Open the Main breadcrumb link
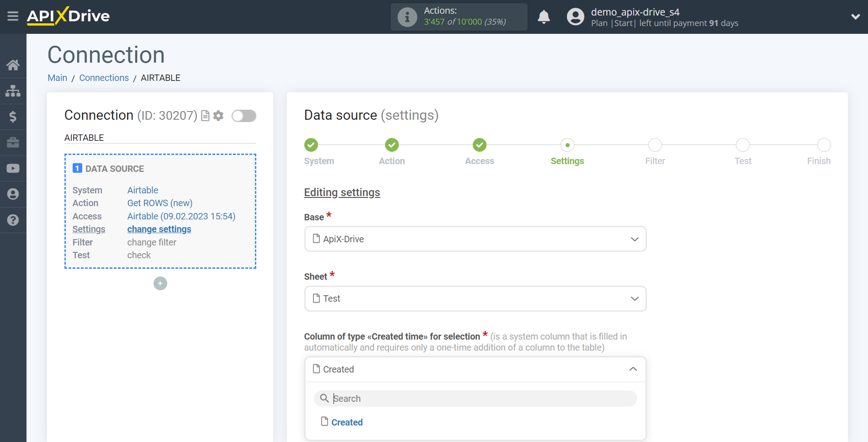Image resolution: width=868 pixels, height=442 pixels. [58, 78]
